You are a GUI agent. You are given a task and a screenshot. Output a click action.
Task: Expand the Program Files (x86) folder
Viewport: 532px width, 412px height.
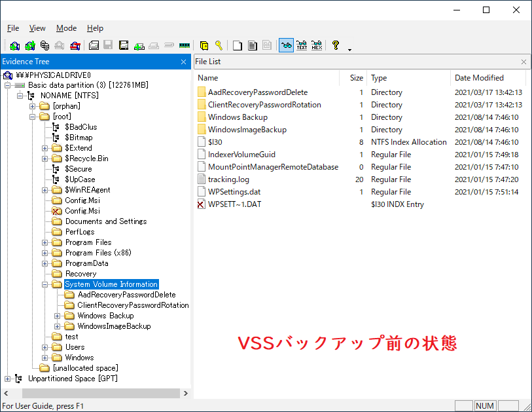[44, 253]
